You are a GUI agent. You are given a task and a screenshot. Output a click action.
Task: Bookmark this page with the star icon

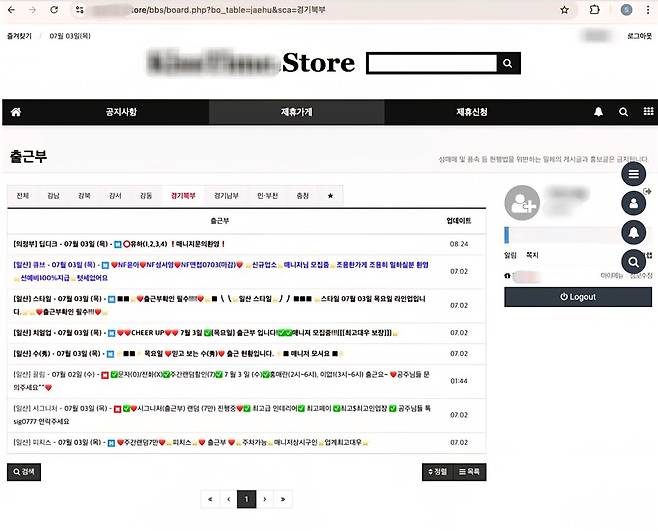coord(564,10)
